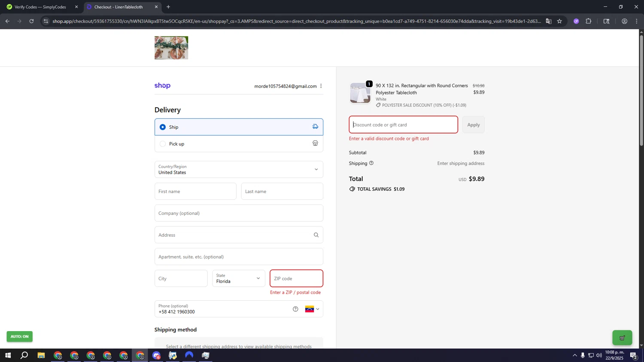Click the address search magnifier icon

click(316, 235)
